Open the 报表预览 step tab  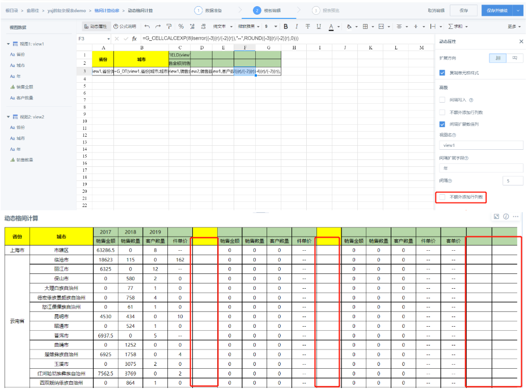(326, 11)
